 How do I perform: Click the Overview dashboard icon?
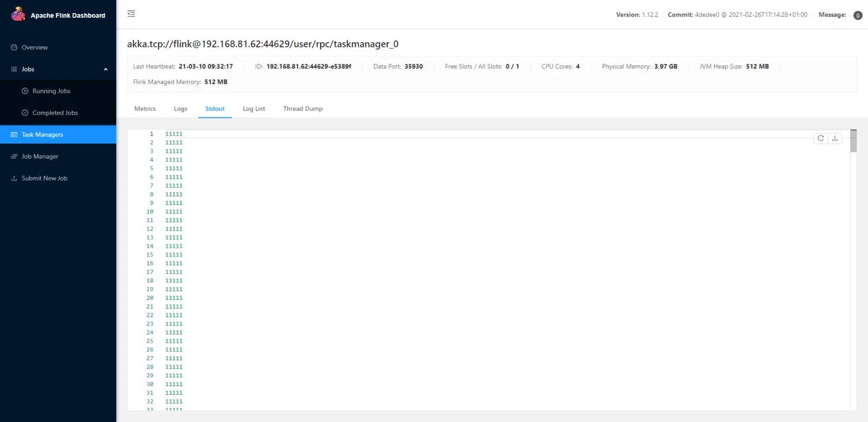click(x=14, y=47)
